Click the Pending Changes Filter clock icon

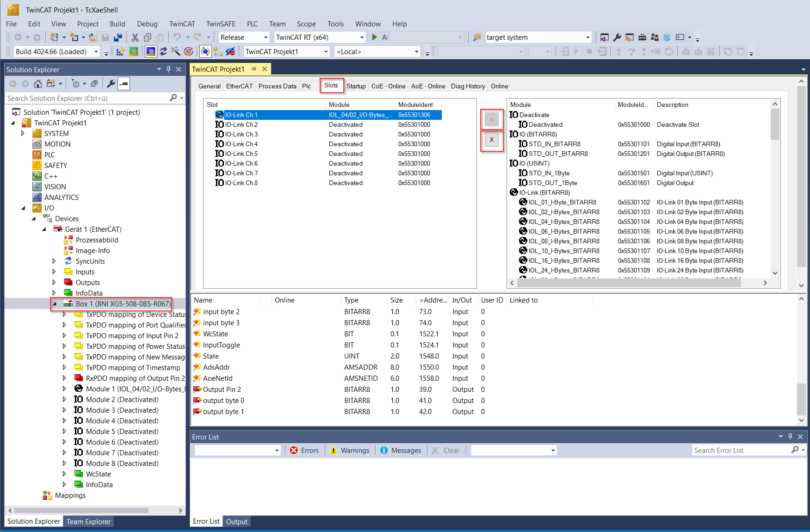pos(76,84)
